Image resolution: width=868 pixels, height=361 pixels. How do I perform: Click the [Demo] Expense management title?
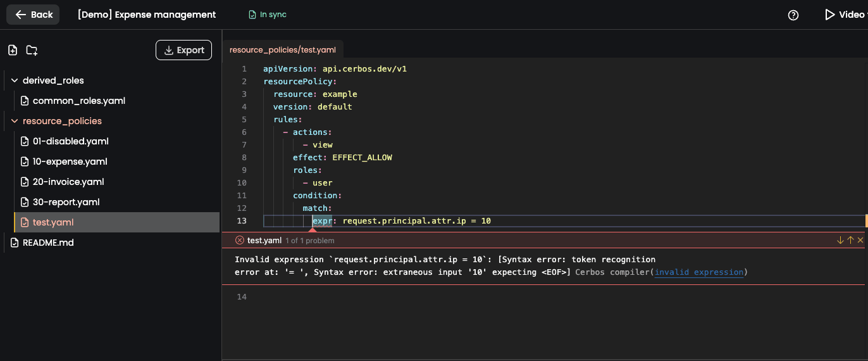147,15
